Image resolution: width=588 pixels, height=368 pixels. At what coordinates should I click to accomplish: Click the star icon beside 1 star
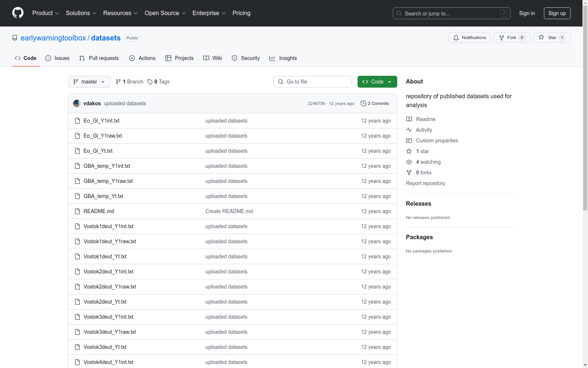tap(409, 151)
